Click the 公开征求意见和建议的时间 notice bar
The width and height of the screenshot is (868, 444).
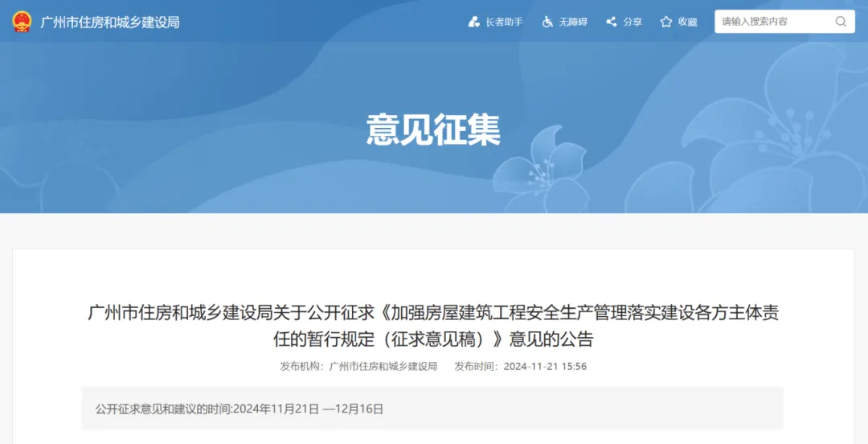[432, 409]
